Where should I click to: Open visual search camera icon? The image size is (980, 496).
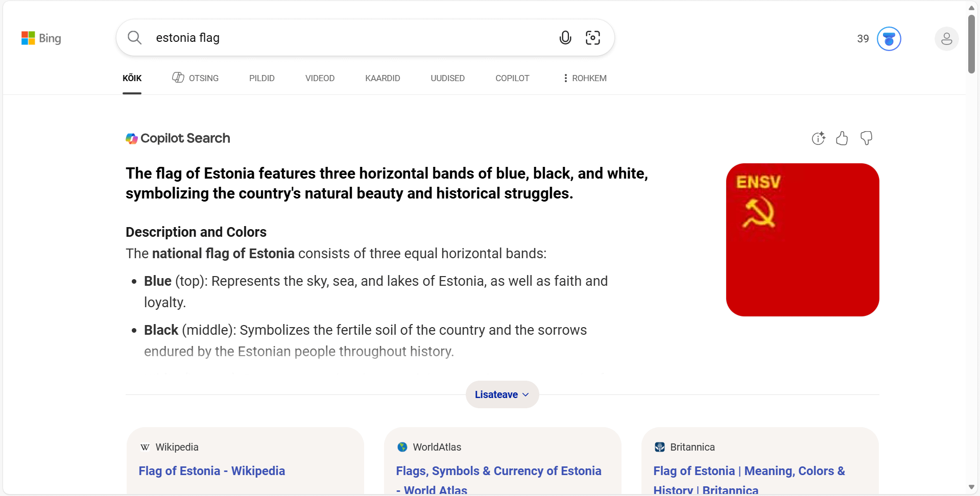pyautogui.click(x=592, y=38)
